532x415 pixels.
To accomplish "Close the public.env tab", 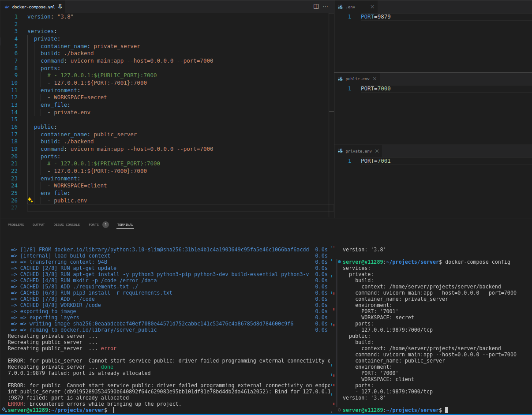I will [x=375, y=79].
